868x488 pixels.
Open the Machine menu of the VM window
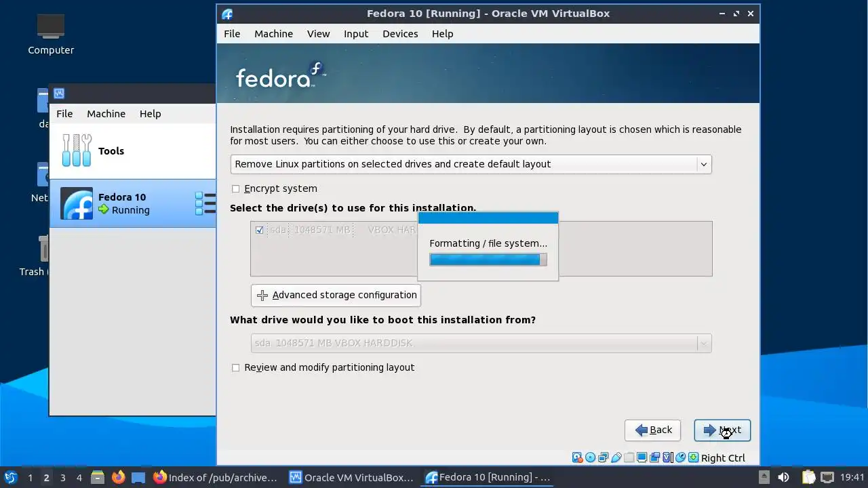(x=273, y=34)
